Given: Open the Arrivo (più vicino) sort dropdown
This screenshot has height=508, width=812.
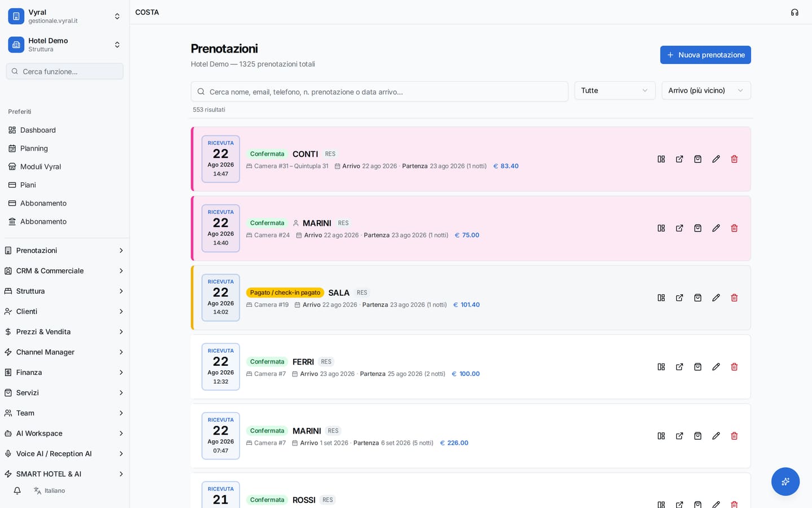Looking at the screenshot, I should (x=706, y=90).
